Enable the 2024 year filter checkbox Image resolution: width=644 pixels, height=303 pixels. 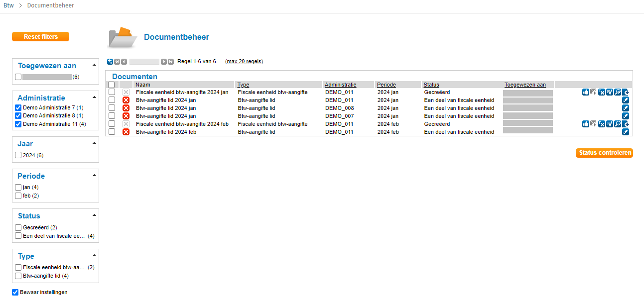pos(18,155)
